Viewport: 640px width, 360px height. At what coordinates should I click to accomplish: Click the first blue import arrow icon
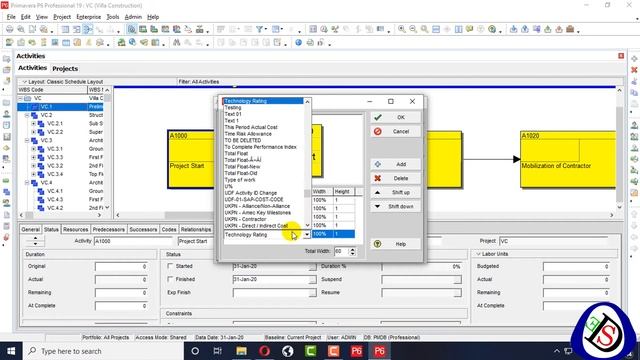pos(513,29)
